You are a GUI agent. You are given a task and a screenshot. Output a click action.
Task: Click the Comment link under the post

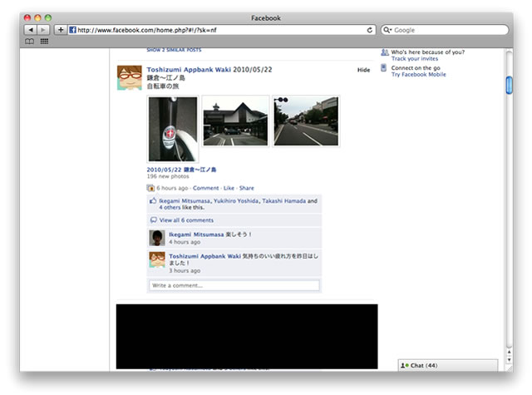pos(205,188)
